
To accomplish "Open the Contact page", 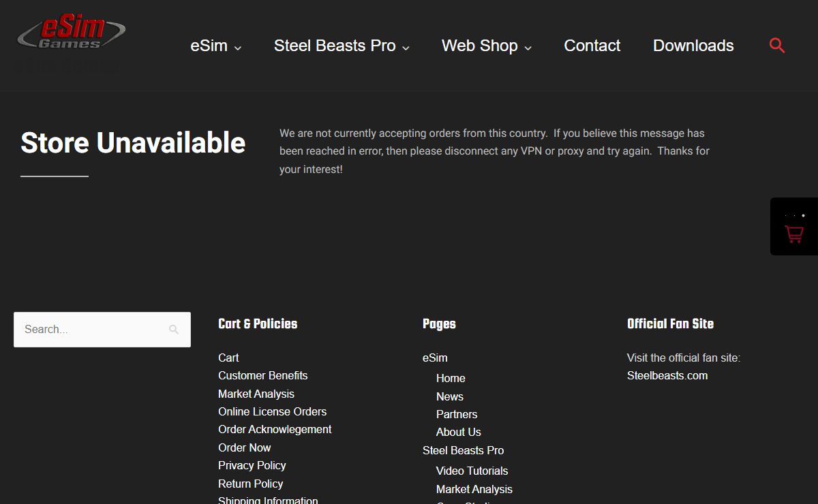I will (592, 46).
